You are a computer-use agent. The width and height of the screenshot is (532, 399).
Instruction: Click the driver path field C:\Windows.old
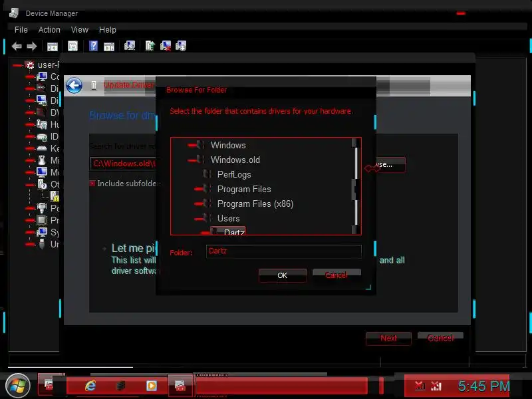[123, 164]
